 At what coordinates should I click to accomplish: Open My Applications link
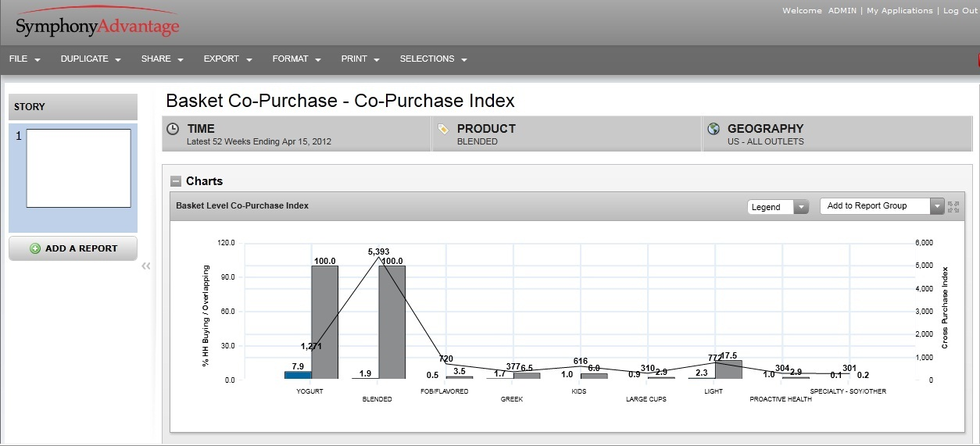(x=900, y=11)
